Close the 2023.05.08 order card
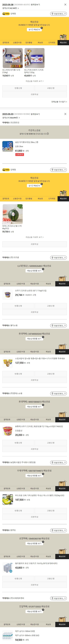Image resolution: width=69 pixels, height=644 pixels. point(65,5)
